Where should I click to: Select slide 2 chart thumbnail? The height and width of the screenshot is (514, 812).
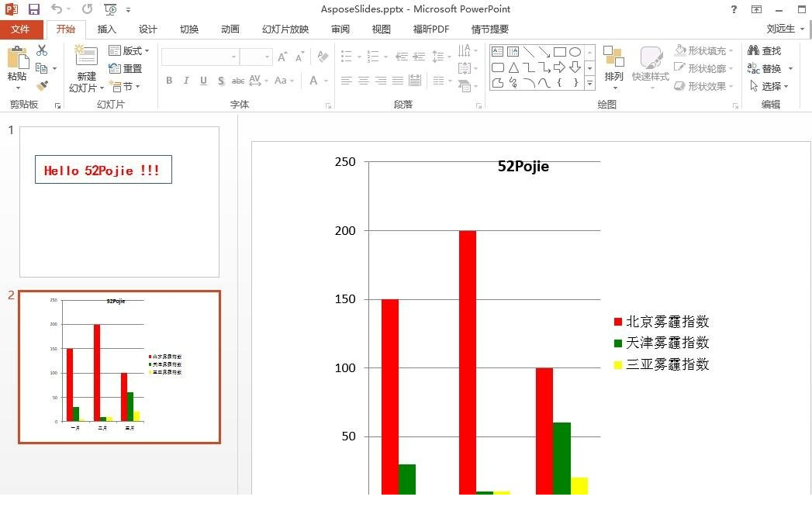tap(119, 367)
